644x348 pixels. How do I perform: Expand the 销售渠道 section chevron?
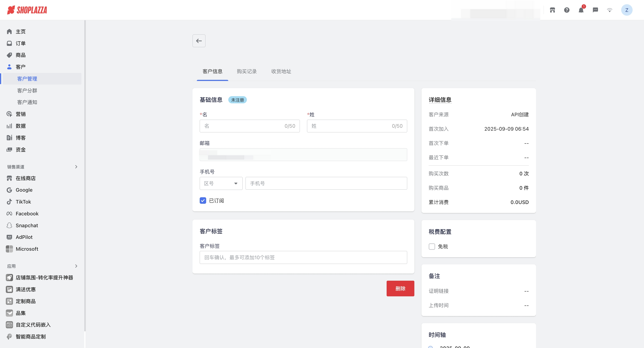[x=76, y=167]
